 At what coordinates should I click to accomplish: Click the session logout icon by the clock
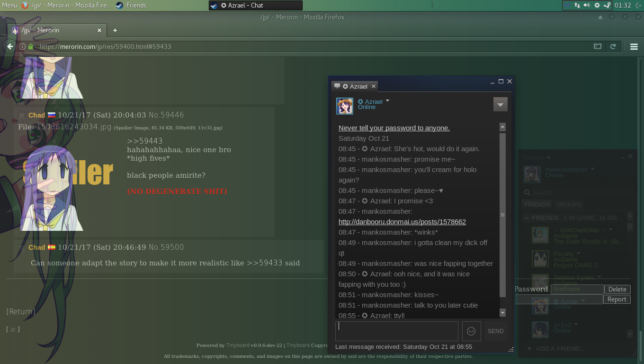[637, 5]
